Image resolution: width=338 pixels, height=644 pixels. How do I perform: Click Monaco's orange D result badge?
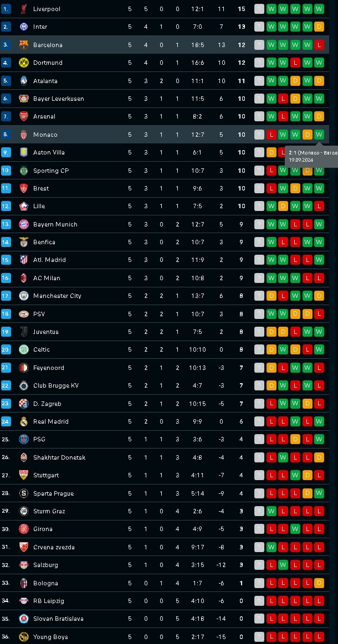[x=307, y=135]
